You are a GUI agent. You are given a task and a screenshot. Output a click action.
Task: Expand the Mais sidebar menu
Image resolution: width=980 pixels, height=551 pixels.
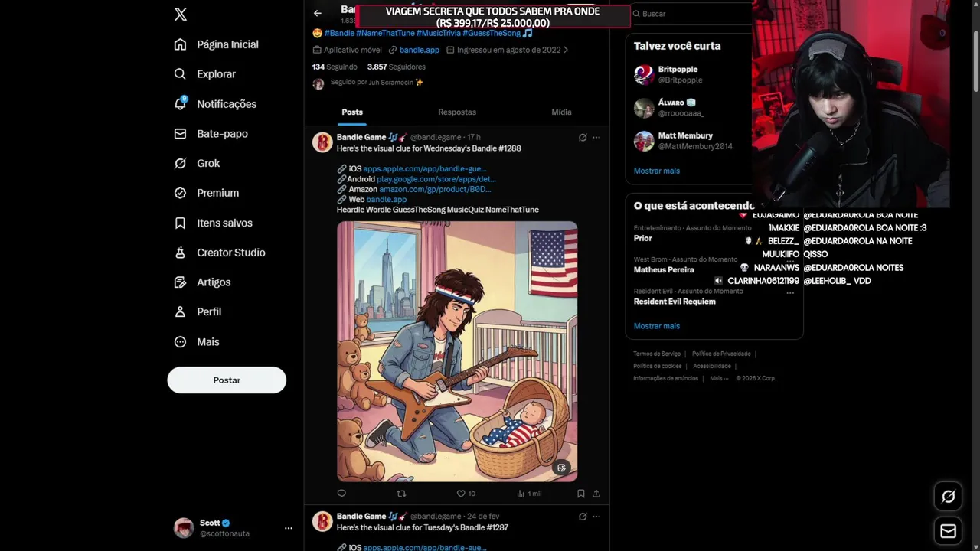[197, 342]
